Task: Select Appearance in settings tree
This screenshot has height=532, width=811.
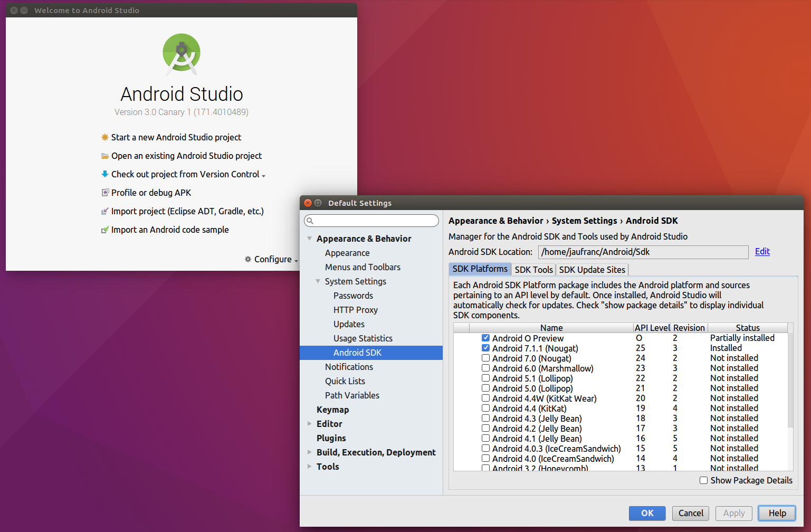Action: 347,253
